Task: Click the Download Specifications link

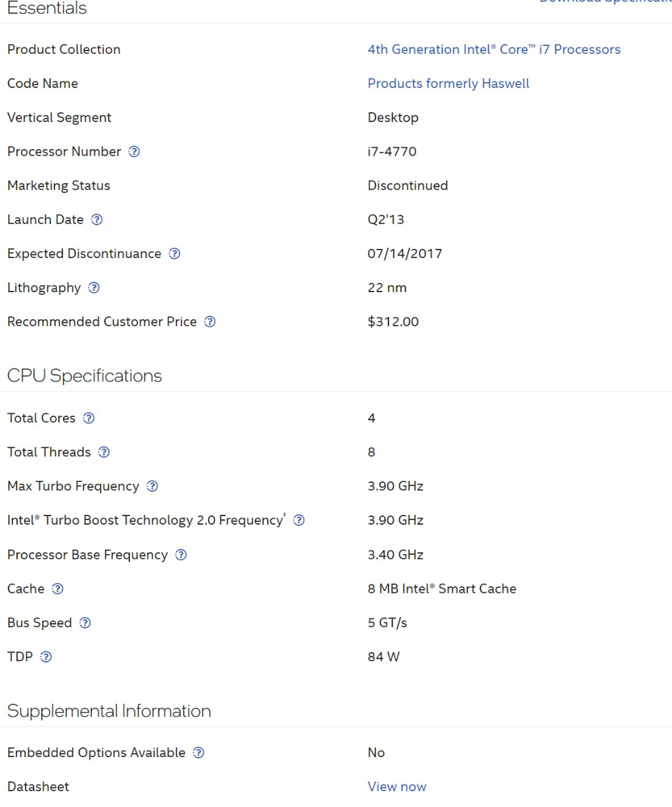Action: click(x=605, y=2)
